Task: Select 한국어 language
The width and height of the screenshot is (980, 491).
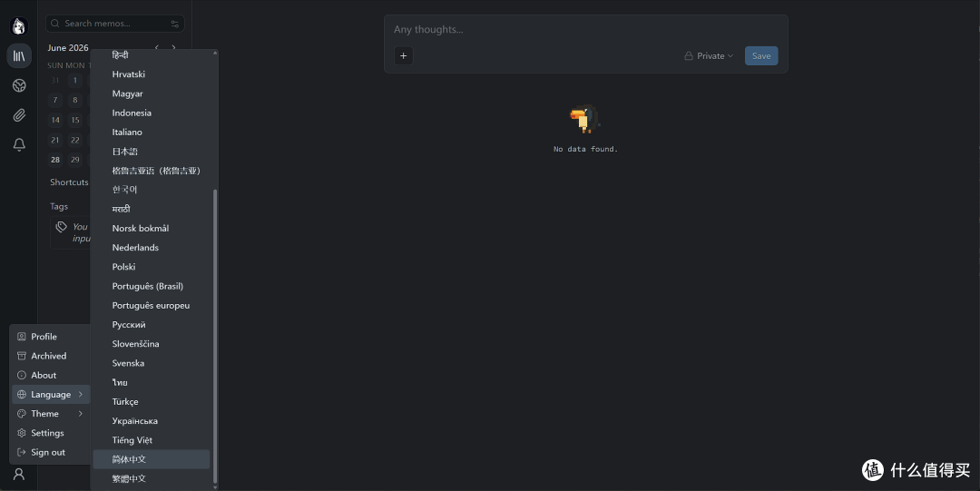Action: pos(152,190)
